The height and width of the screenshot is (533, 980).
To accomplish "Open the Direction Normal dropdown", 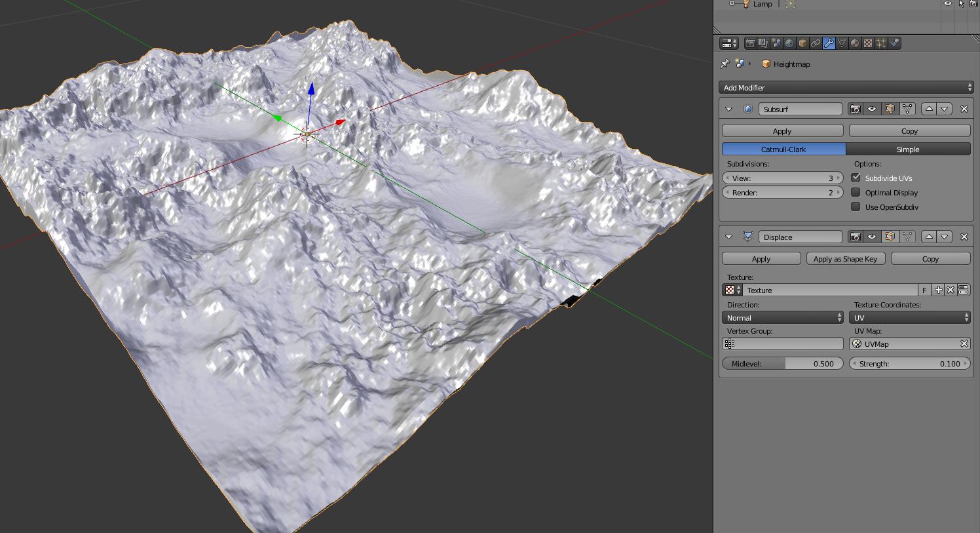I will coord(783,317).
